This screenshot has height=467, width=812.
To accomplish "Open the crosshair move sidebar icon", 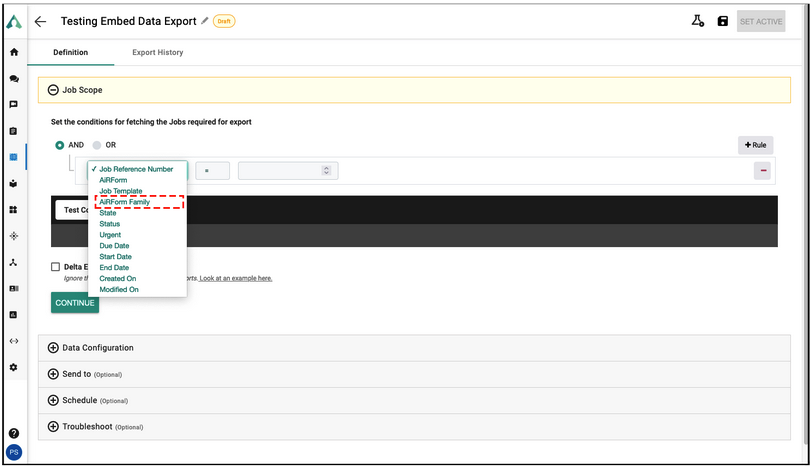I will tap(14, 236).
